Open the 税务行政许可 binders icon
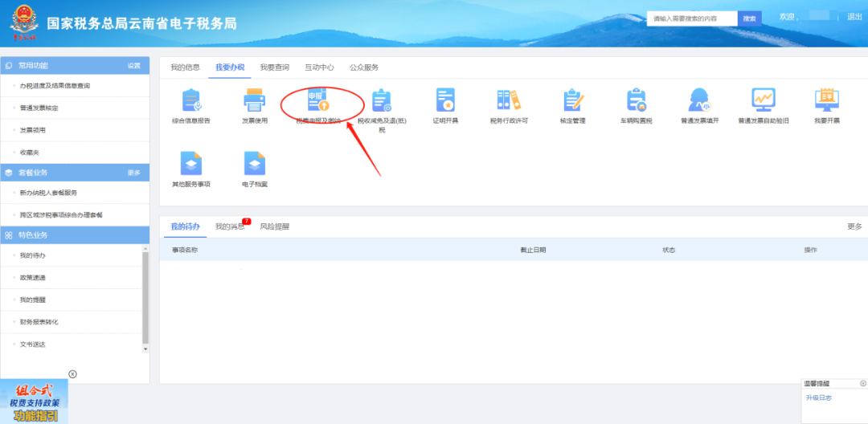Image resolution: width=868 pixels, height=424 pixels. point(509,100)
